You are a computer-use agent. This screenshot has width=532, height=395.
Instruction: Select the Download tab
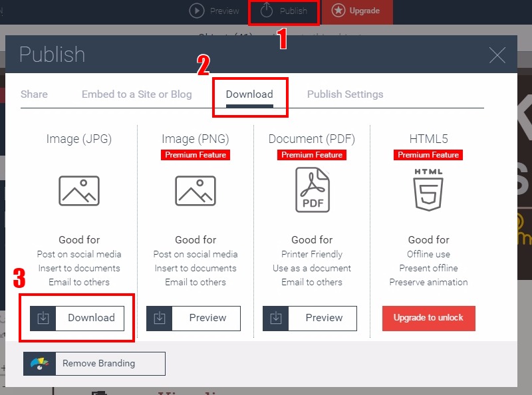tap(249, 94)
